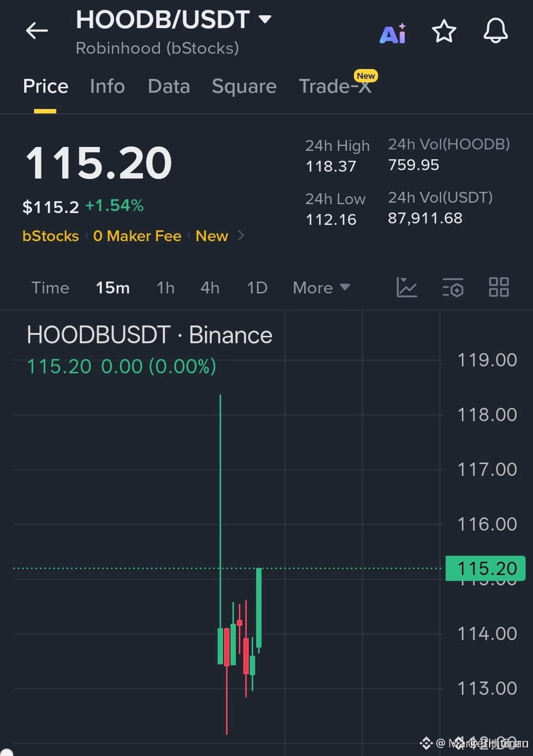
Task: Go back using the left arrow
Action: click(x=37, y=31)
